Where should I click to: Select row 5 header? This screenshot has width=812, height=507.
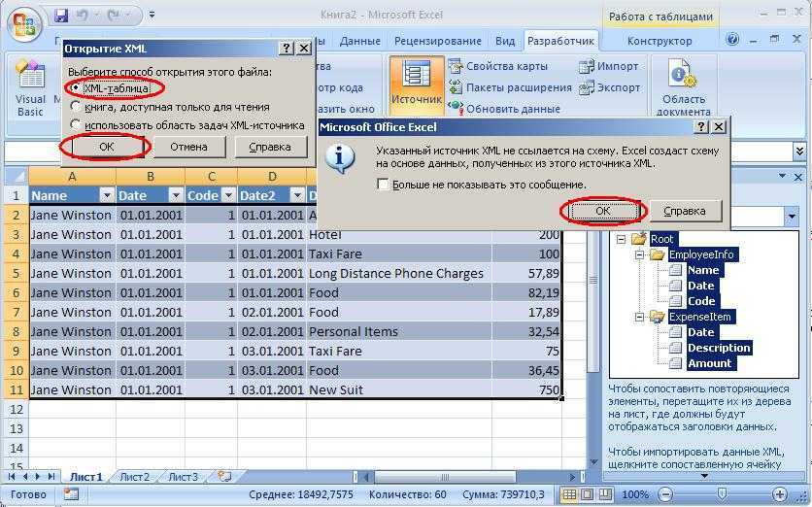[x=16, y=274]
